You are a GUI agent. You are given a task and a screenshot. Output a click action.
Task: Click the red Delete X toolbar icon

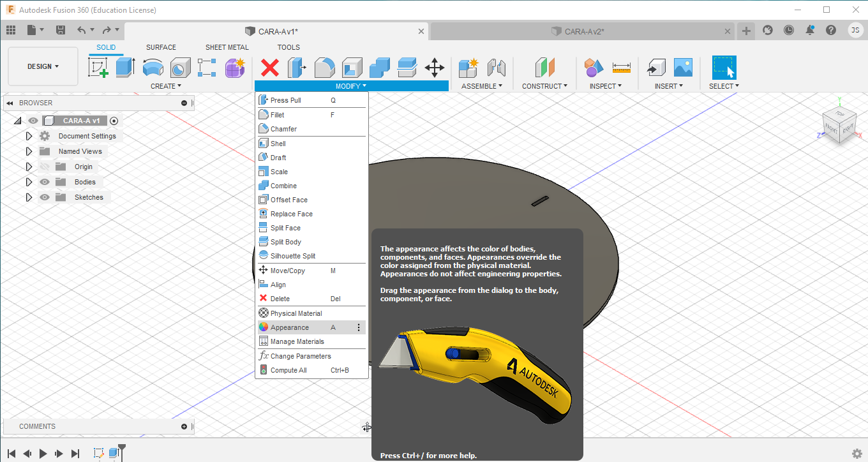[x=270, y=67]
